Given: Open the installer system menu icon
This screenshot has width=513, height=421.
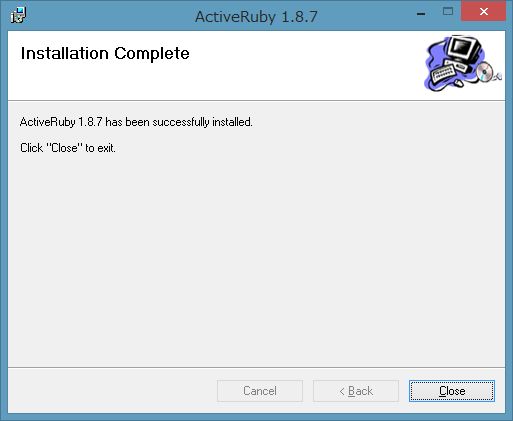Looking at the screenshot, I should point(18,15).
